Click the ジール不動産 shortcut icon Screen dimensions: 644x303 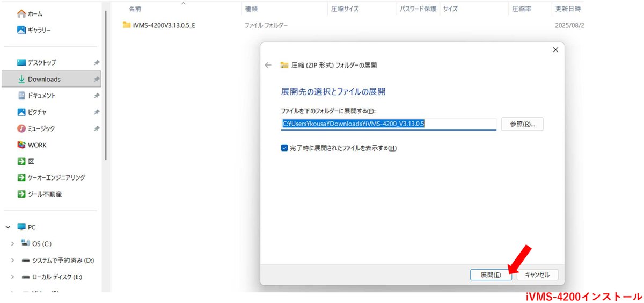coord(21,194)
